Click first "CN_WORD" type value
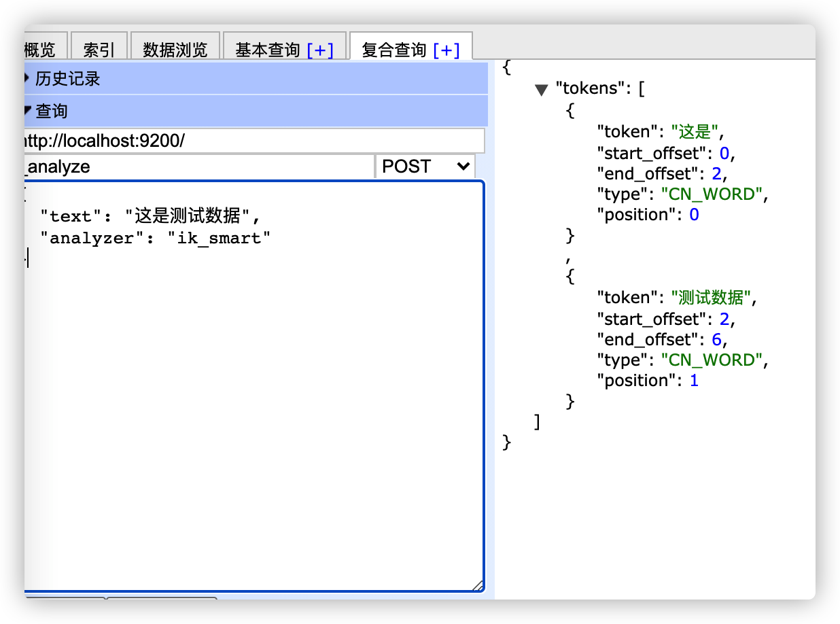 pyautogui.click(x=712, y=194)
